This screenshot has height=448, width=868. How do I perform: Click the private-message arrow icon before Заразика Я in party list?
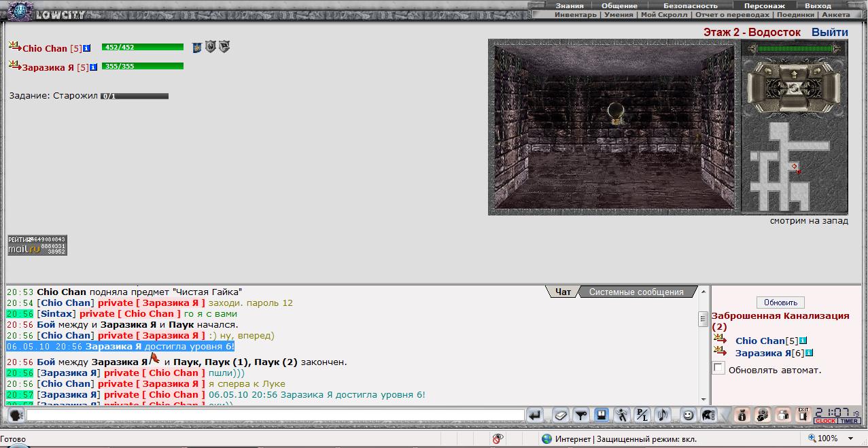pyautogui.click(x=15, y=65)
